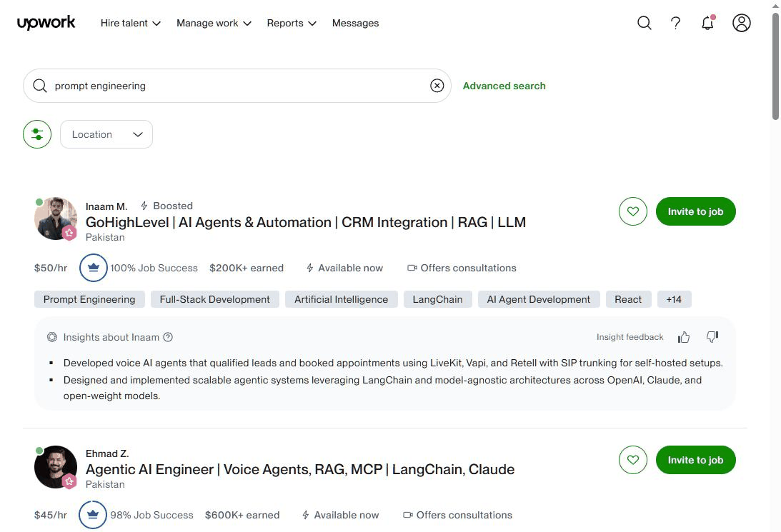Go to Messages
This screenshot has height=532, width=781.
(355, 23)
